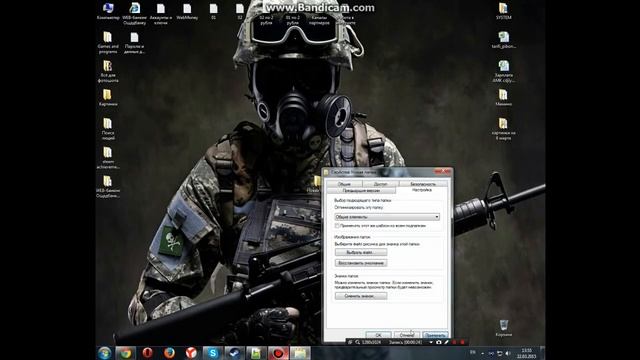
Task: Switch to the Доступ tab
Action: 380,184
